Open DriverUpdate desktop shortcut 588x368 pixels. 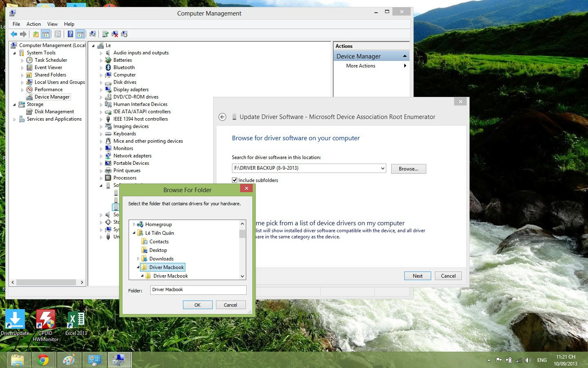pos(15,323)
